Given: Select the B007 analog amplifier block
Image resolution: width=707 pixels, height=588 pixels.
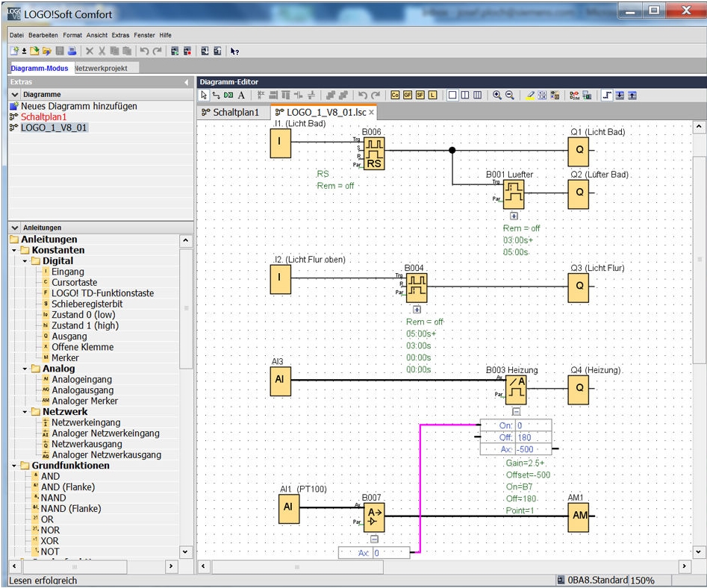Looking at the screenshot, I should click(374, 517).
